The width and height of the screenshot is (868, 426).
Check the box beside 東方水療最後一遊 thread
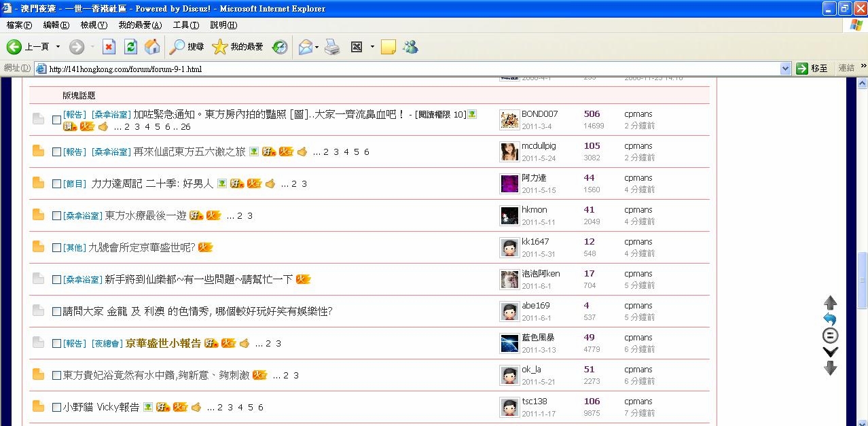coord(57,216)
